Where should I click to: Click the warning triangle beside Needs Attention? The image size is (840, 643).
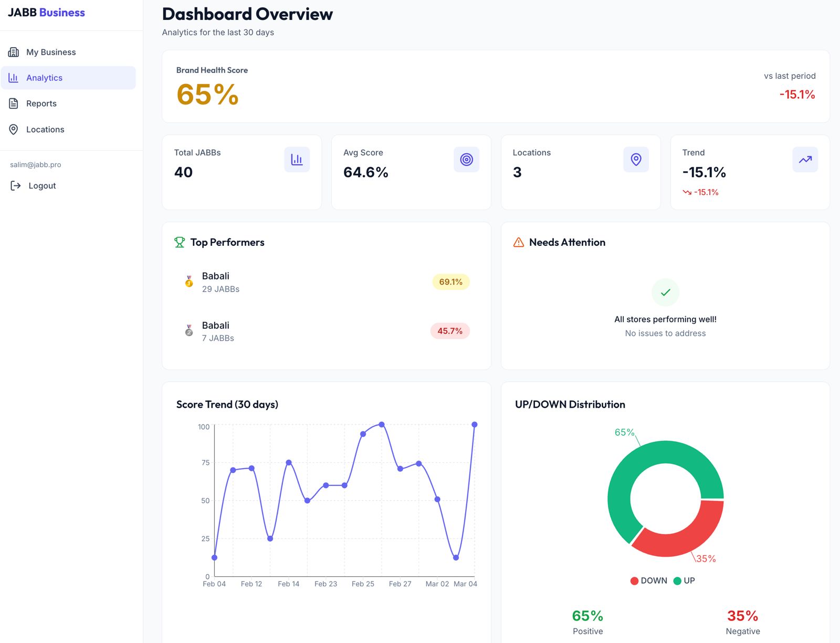[519, 242]
